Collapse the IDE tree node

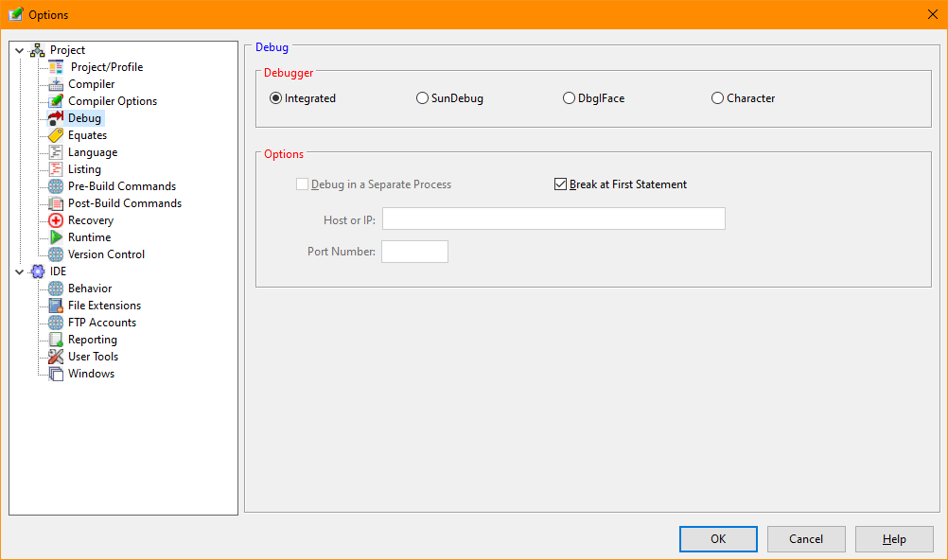point(20,271)
